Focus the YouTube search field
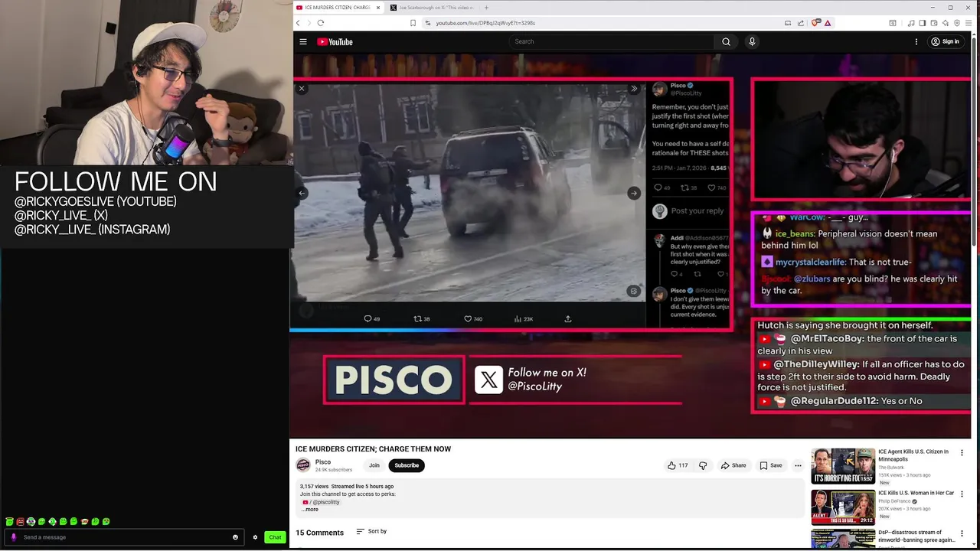 611,41
